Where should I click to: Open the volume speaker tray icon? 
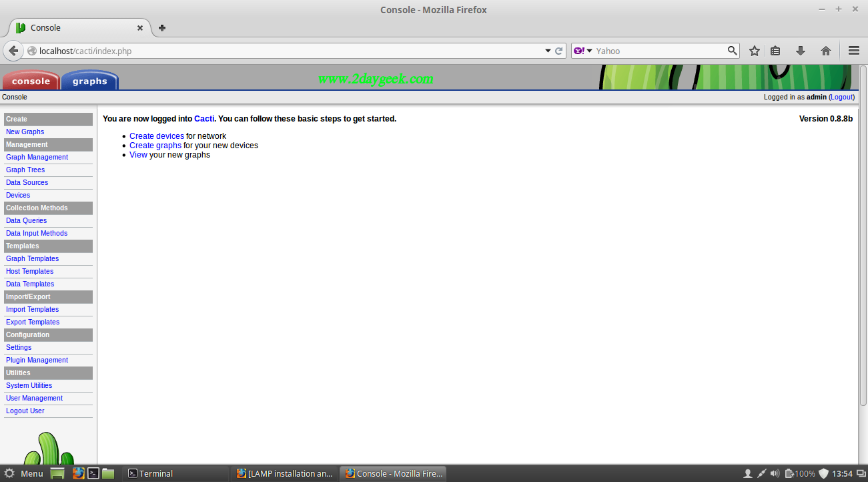pos(775,474)
